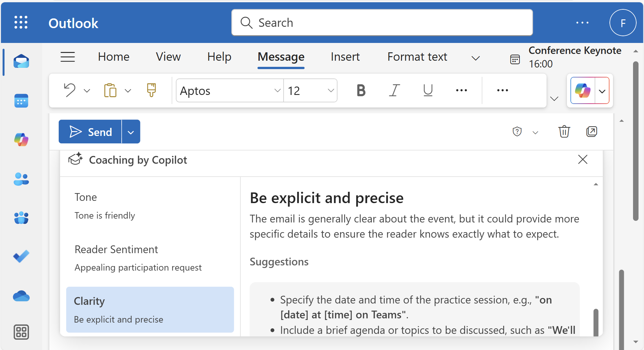Open To Do checkmark app
This screenshot has height=350, width=644.
[x=21, y=257]
